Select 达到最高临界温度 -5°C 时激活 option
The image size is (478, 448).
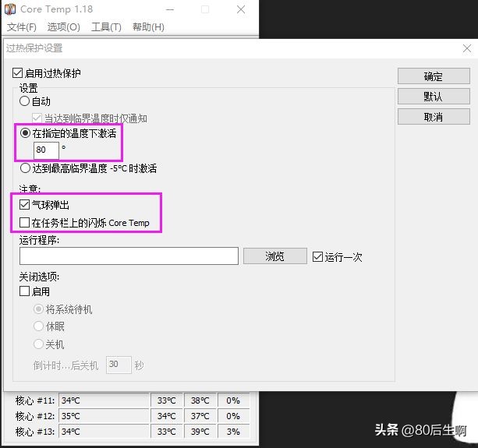tap(25, 168)
